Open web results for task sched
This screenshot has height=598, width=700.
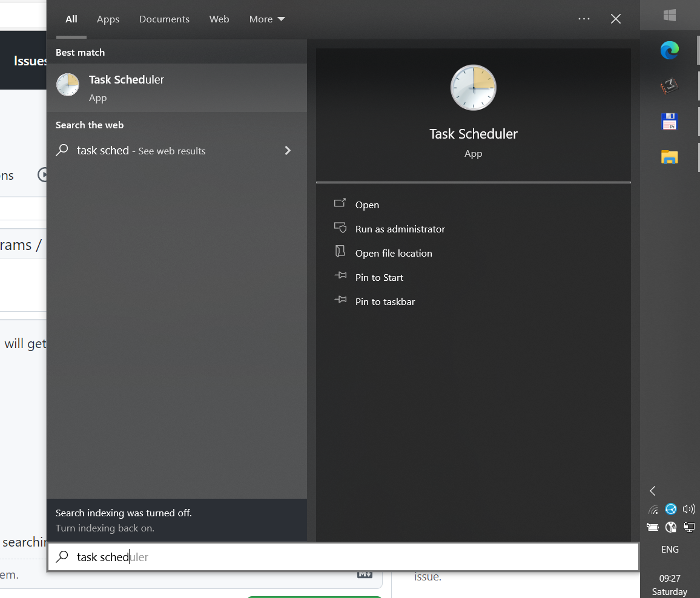(x=176, y=151)
